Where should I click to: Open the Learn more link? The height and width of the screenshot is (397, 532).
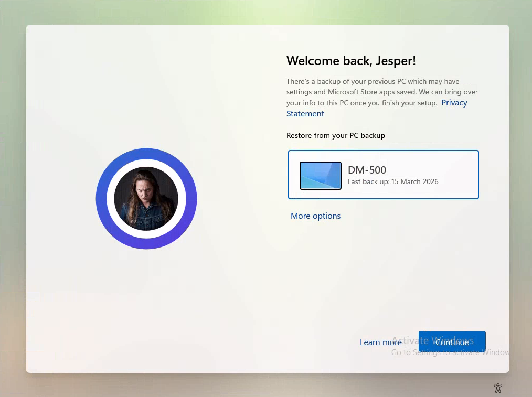(x=380, y=342)
